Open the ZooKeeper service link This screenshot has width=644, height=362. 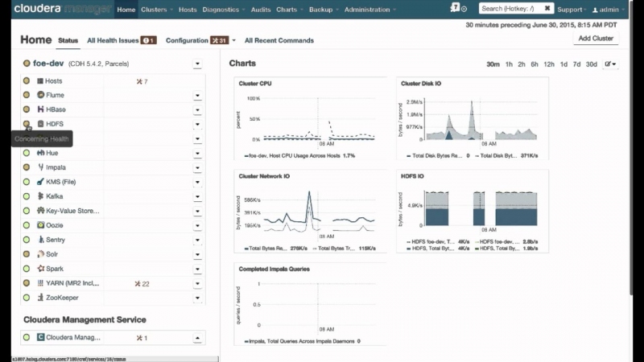62,298
